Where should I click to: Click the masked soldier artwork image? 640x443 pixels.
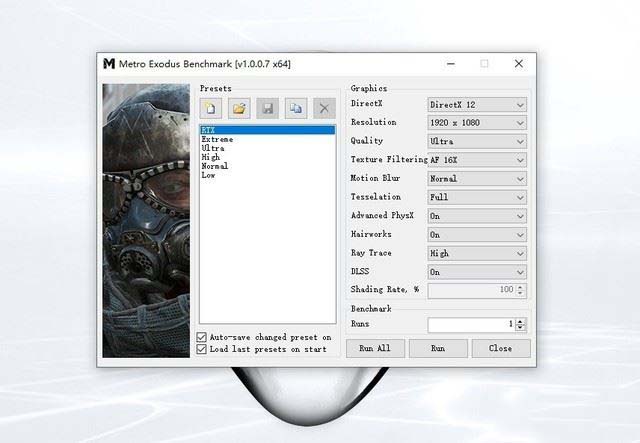pyautogui.click(x=146, y=221)
